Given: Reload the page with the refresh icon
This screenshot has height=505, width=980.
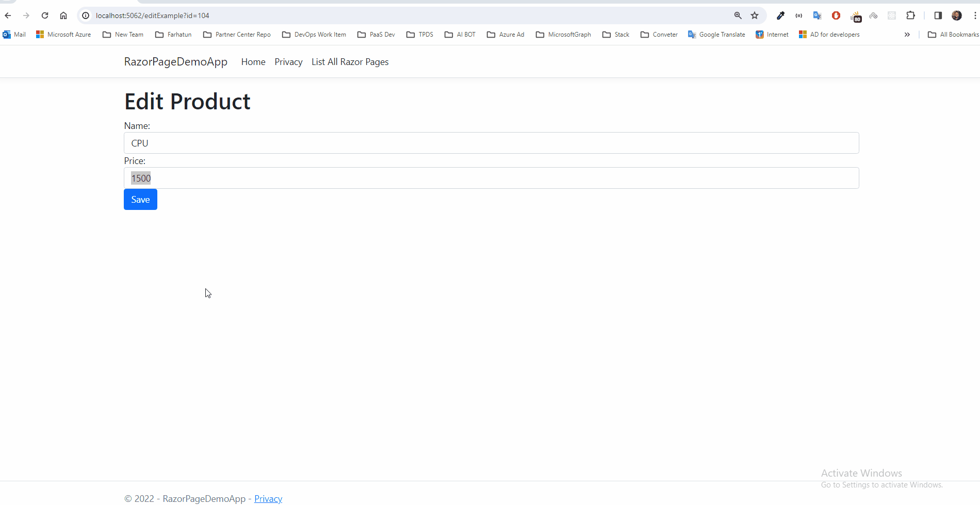Looking at the screenshot, I should point(45,15).
